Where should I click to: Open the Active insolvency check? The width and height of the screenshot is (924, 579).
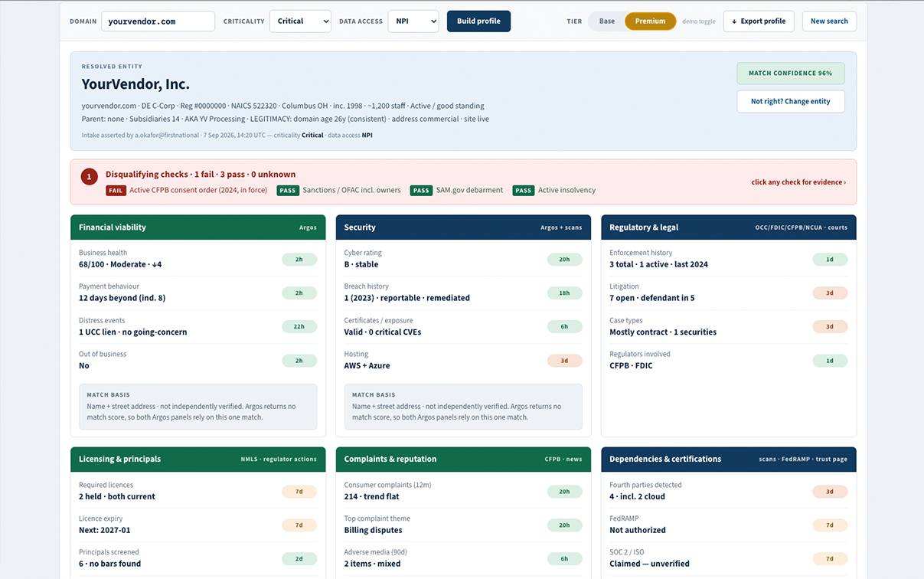coord(554,190)
